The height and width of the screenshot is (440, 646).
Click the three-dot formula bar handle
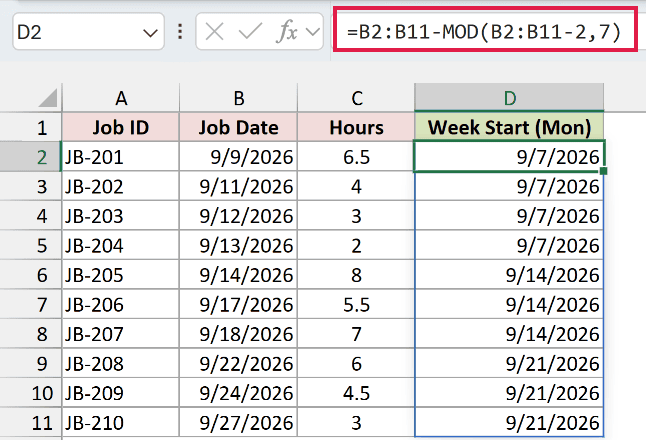pyautogui.click(x=180, y=32)
